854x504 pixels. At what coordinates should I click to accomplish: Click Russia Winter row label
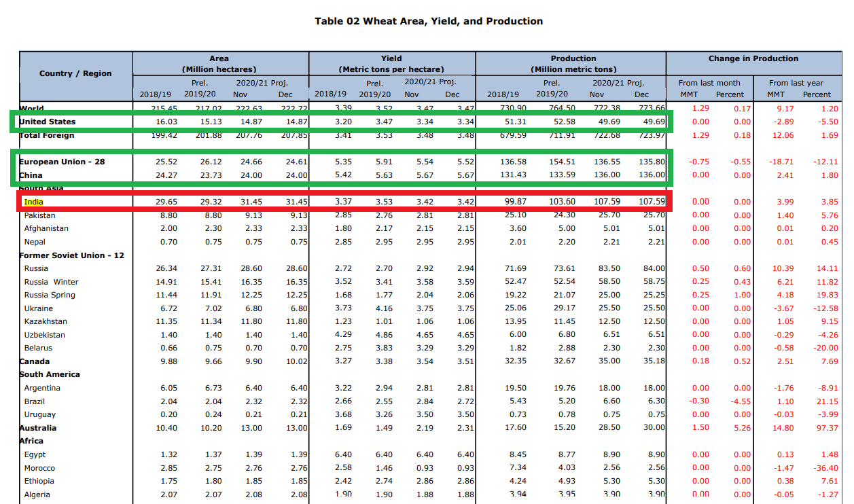[51, 281]
